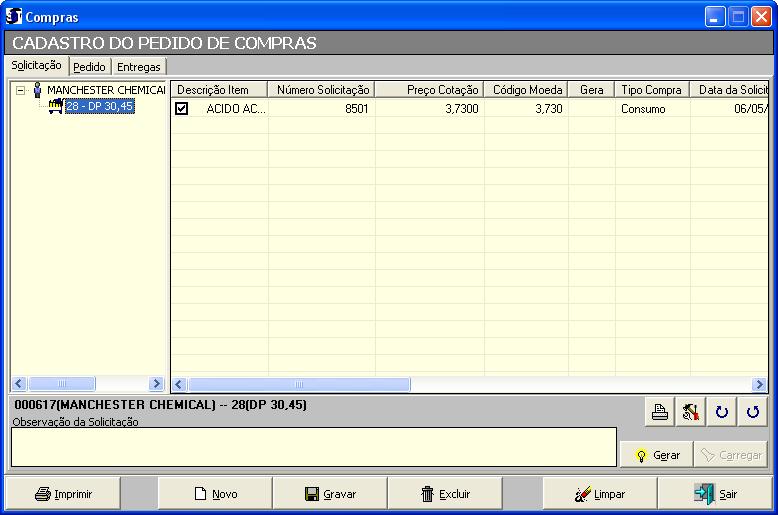Click the counter-clockwise refresh arrow icon
Image resolution: width=778 pixels, height=515 pixels.
point(752,412)
